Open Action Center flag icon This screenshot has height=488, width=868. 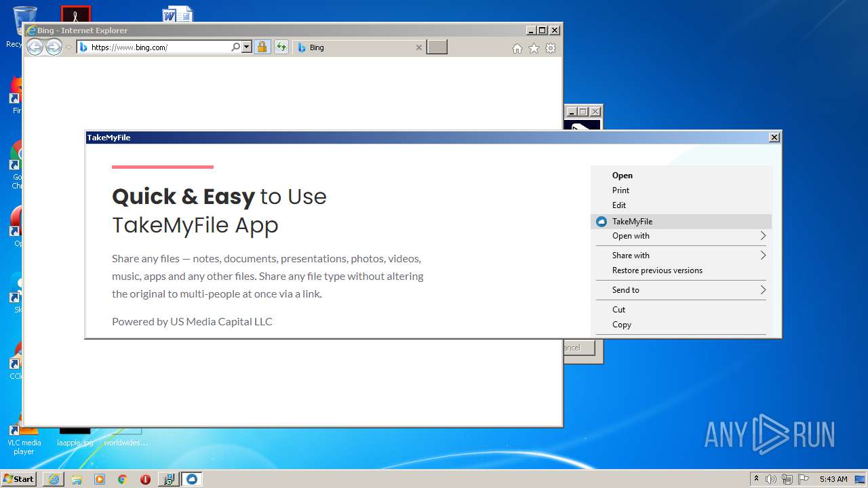804,479
